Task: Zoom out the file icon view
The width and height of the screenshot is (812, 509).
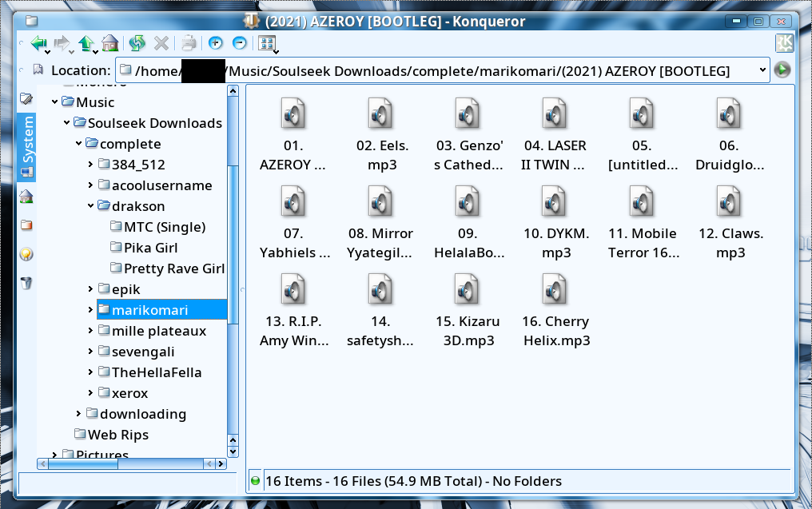Action: [x=239, y=43]
